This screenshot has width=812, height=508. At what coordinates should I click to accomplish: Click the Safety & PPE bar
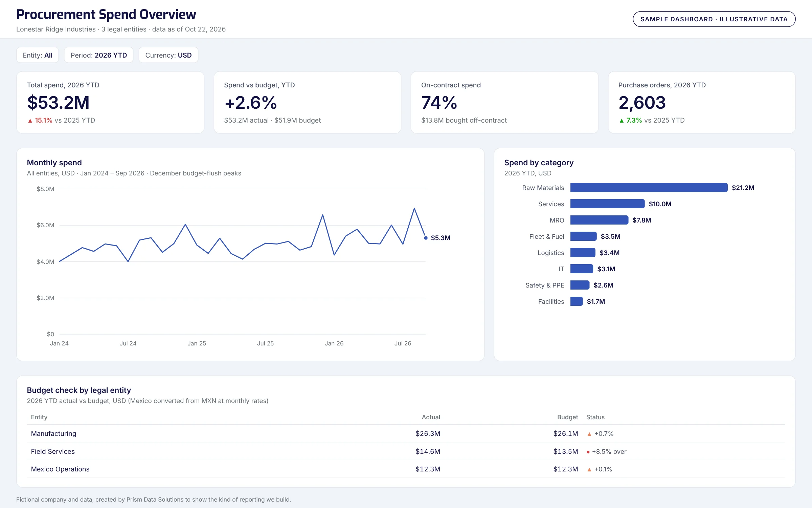click(580, 285)
